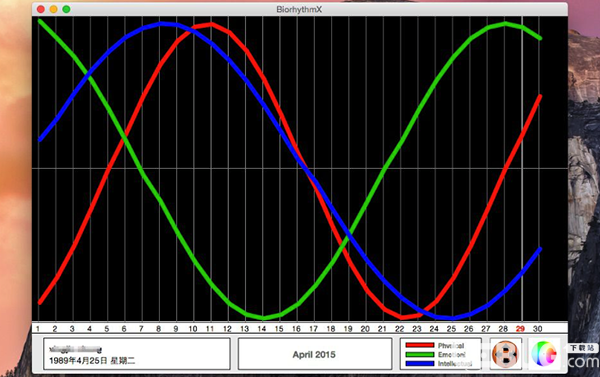The width and height of the screenshot is (600, 377).
Task: Maximize BiorhythmX with the green button
Action: pos(66,9)
